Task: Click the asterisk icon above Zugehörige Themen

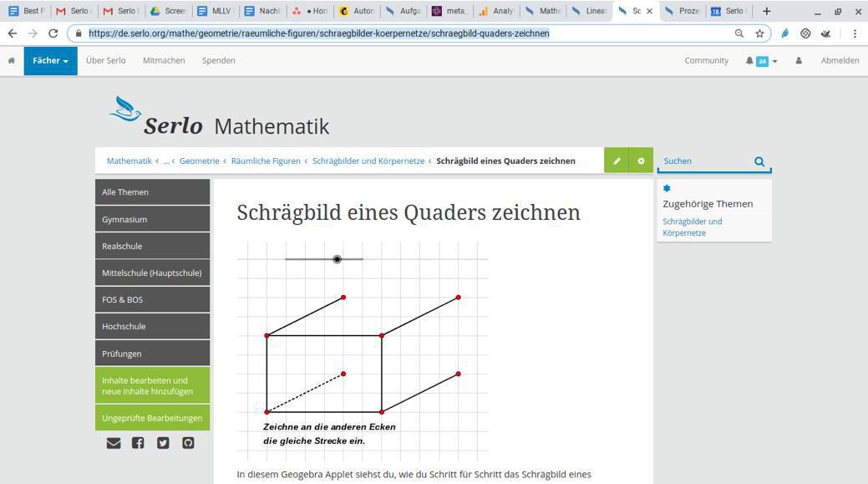Action: 666,188
